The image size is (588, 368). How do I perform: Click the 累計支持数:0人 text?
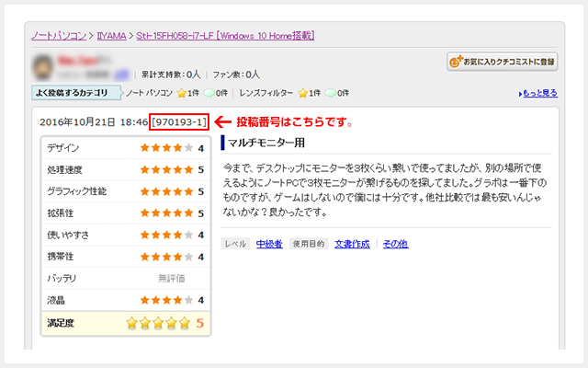pyautogui.click(x=171, y=75)
